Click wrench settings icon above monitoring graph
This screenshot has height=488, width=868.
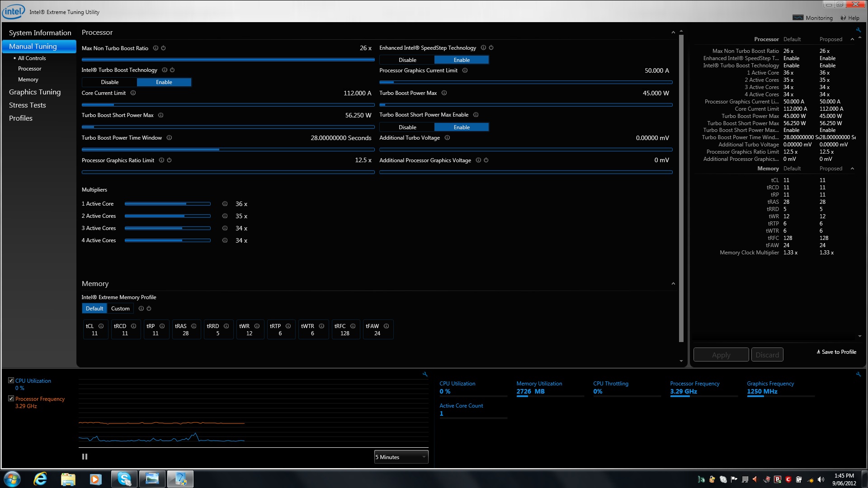(425, 374)
